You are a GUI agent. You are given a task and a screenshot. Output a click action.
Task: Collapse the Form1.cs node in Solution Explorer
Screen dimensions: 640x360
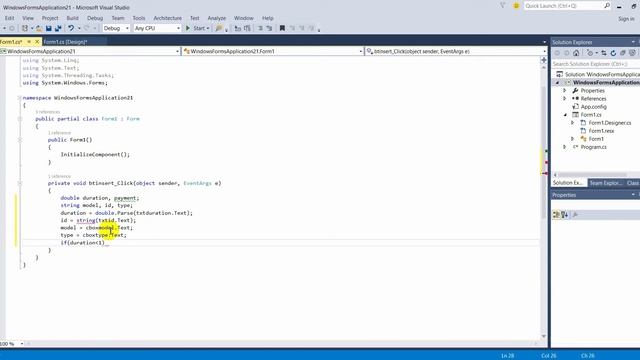[x=565, y=115]
